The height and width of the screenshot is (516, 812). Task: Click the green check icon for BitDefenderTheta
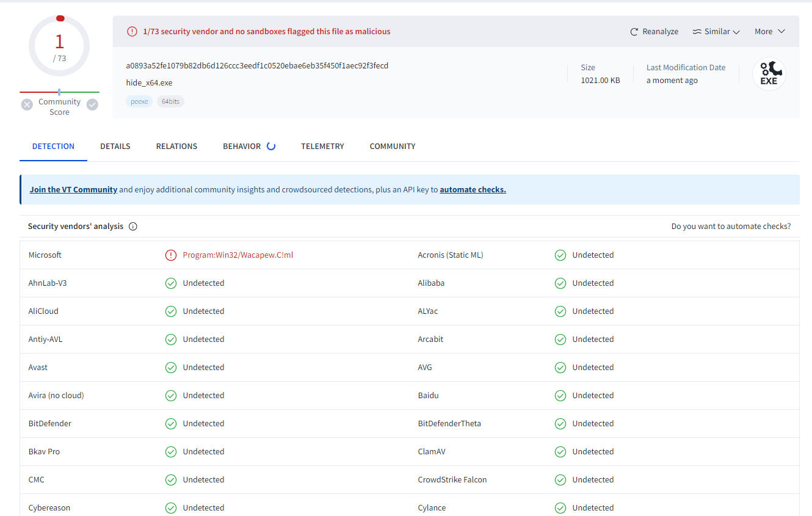(560, 424)
